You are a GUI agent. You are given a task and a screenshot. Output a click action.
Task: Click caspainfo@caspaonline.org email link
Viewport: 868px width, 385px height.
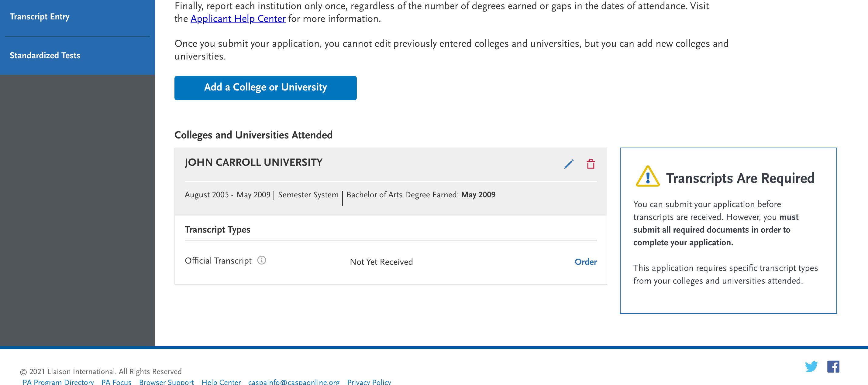tap(294, 382)
